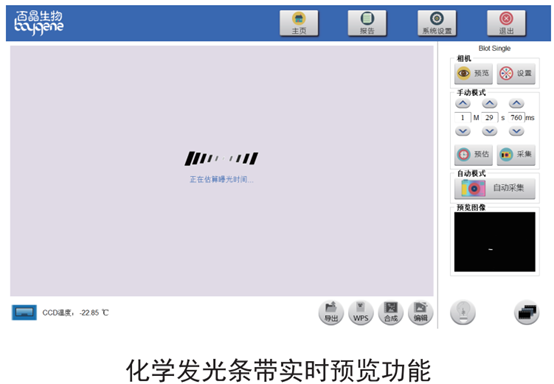Decrease milliseconds with the down arrow

point(516,131)
